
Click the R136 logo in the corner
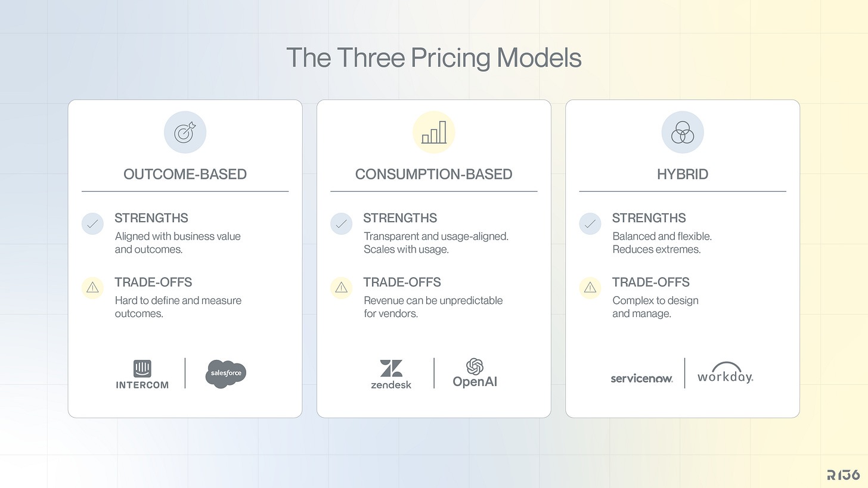[x=844, y=475]
